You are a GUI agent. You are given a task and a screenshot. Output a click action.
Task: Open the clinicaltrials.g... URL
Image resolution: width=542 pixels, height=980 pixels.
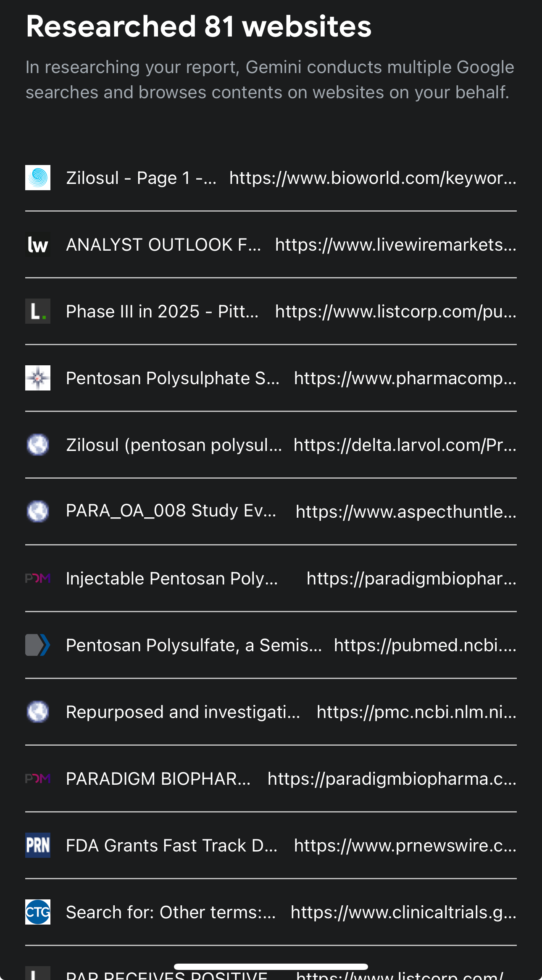pos(403,912)
